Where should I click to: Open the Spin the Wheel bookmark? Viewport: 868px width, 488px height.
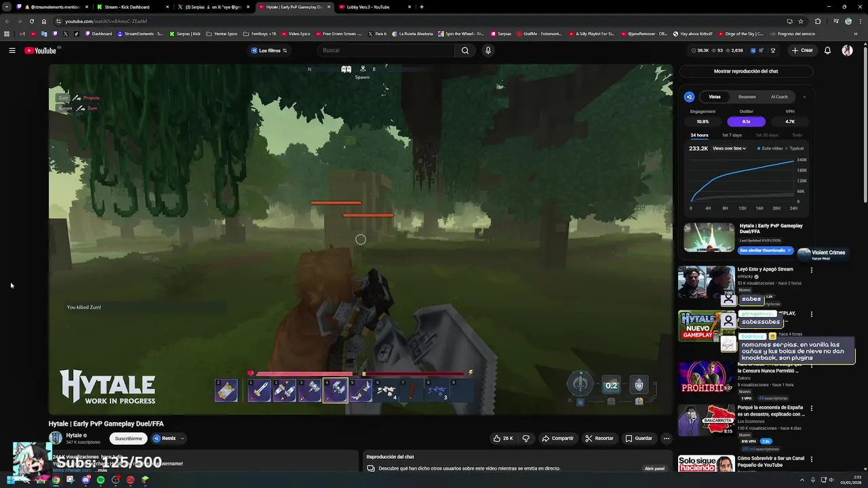click(461, 33)
